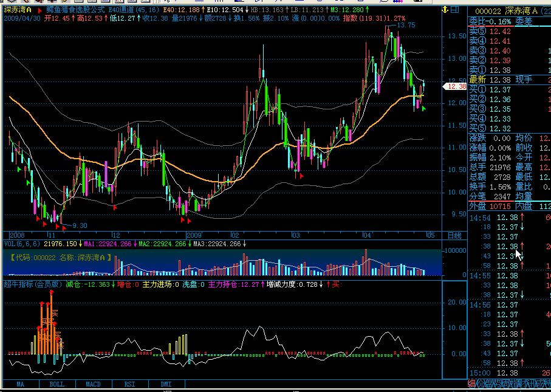Click the 减仓:-12.363 value

click(90, 284)
